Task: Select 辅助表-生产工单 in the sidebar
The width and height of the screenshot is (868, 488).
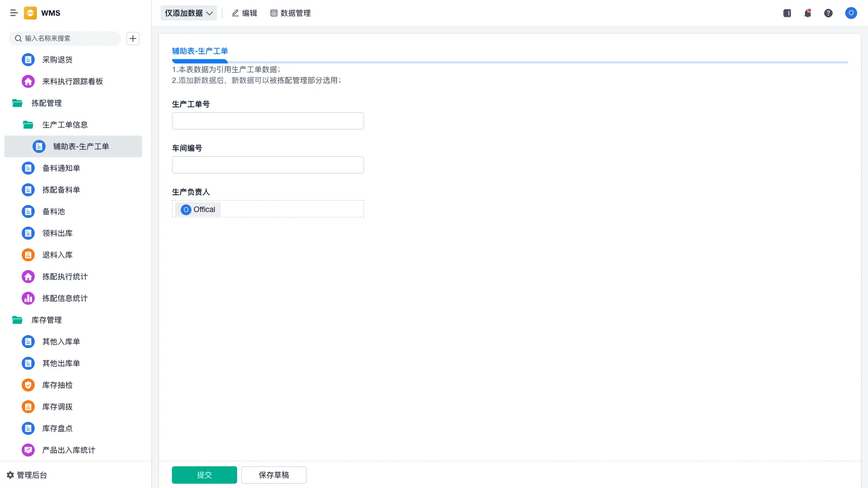Action: coord(73,146)
